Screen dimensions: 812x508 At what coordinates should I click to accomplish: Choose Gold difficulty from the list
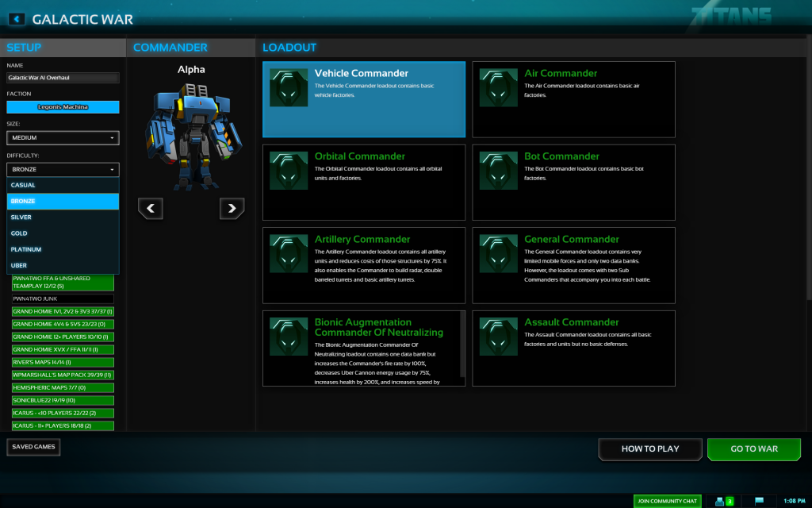63,233
